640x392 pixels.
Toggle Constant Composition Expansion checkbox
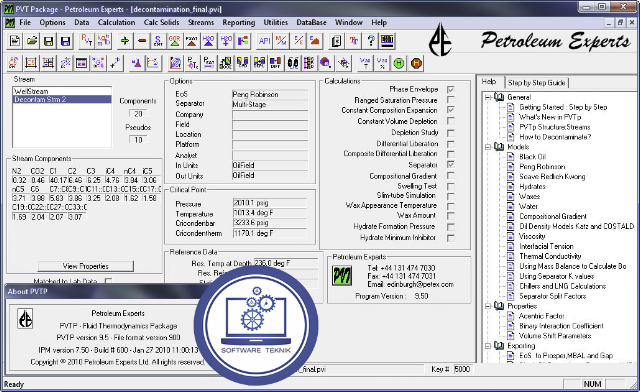tap(451, 110)
